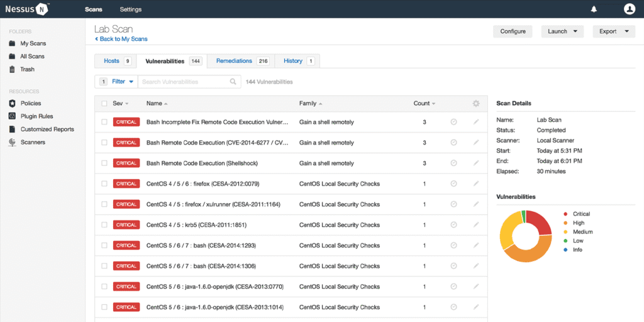
Task: Click the Configure button
Action: click(x=513, y=31)
